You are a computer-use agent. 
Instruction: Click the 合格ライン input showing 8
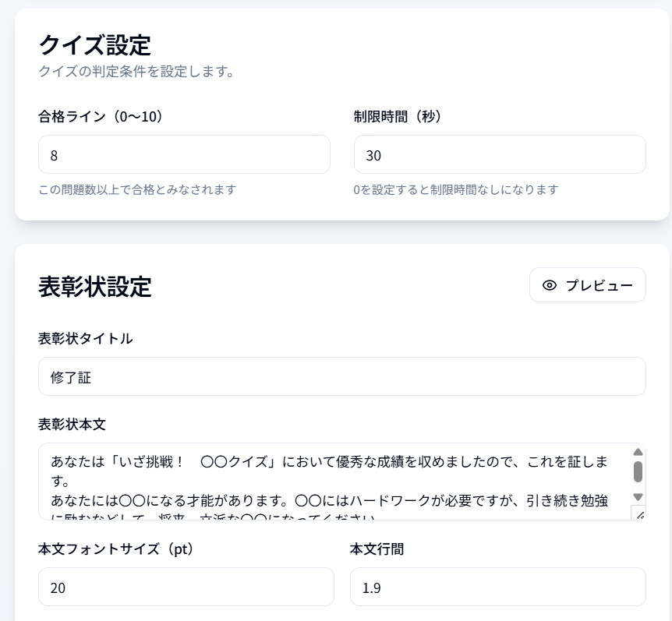(x=184, y=154)
